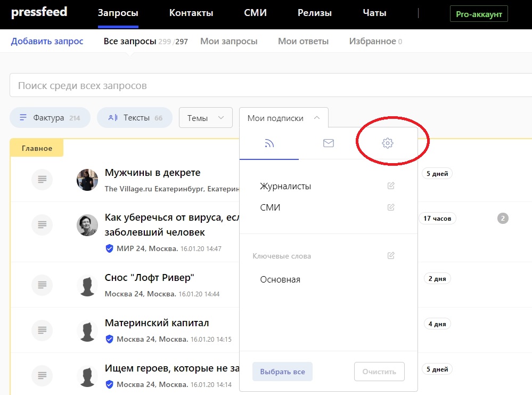Go to the Контакты menu section

191,13
